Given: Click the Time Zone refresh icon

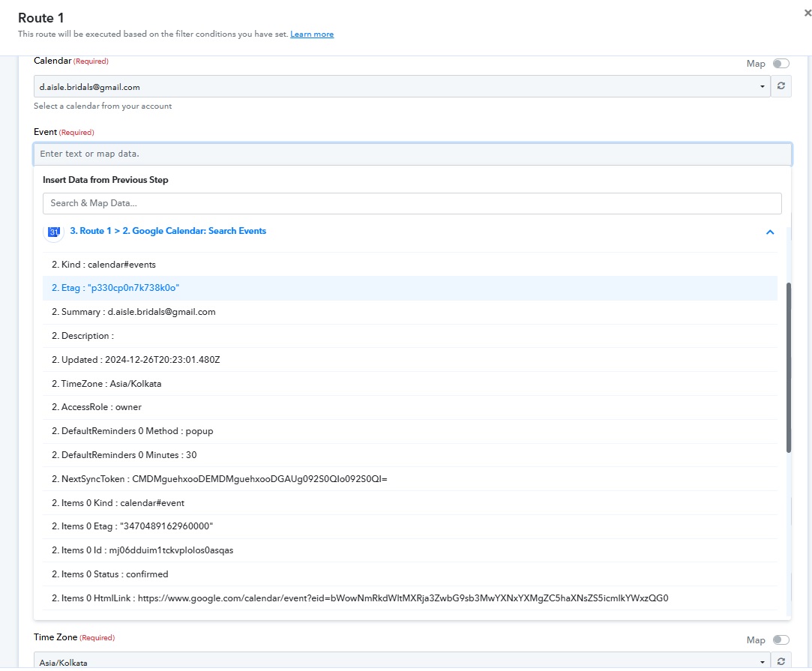Looking at the screenshot, I should (781, 661).
